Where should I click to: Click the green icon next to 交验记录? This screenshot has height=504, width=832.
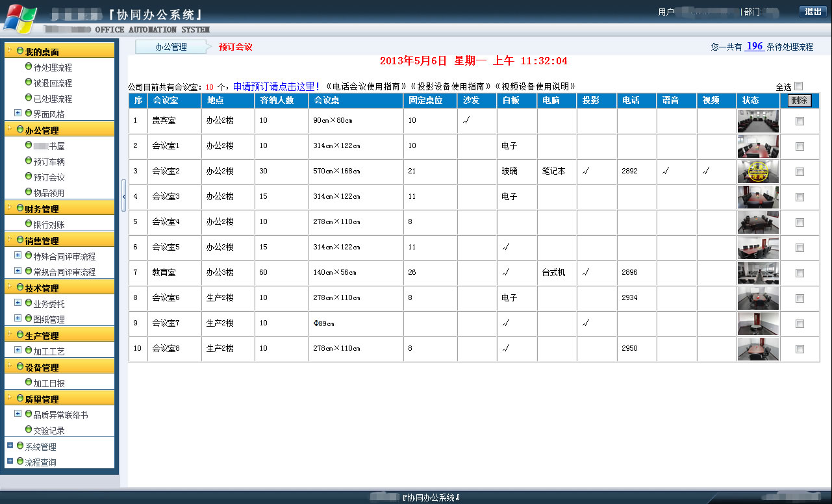click(x=29, y=429)
